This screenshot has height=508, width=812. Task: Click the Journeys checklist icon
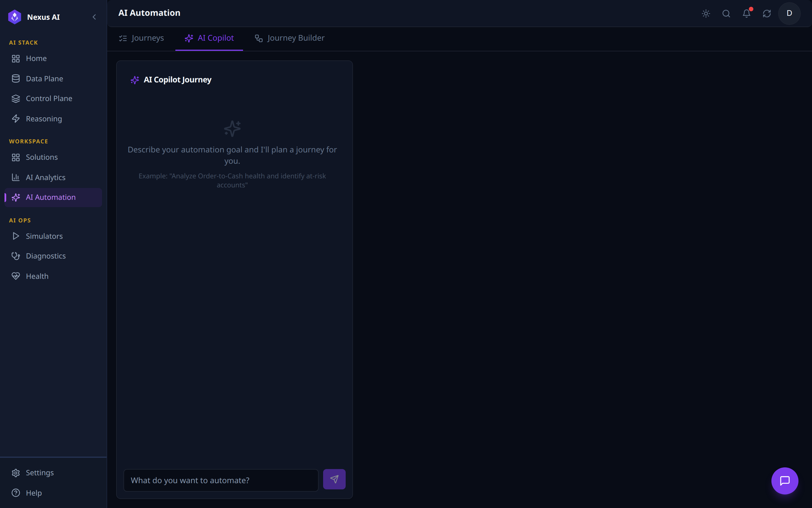click(123, 38)
